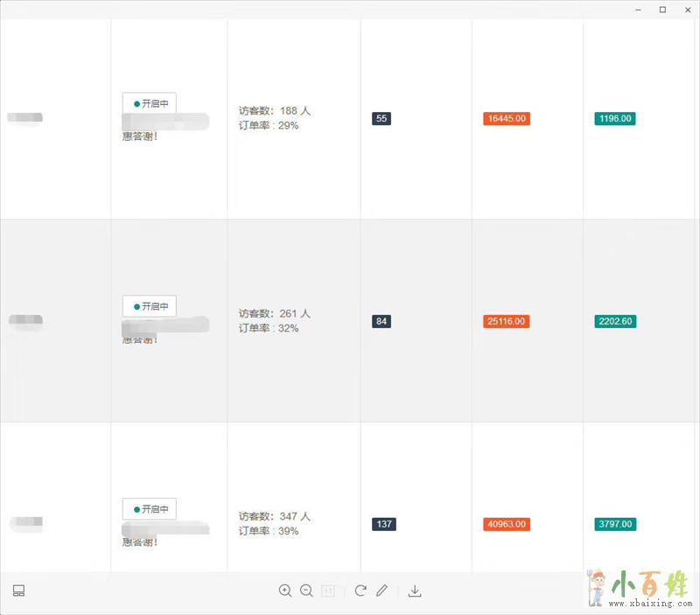Toggle the 开启中 status in second row
The height and width of the screenshot is (615, 700).
click(x=150, y=306)
